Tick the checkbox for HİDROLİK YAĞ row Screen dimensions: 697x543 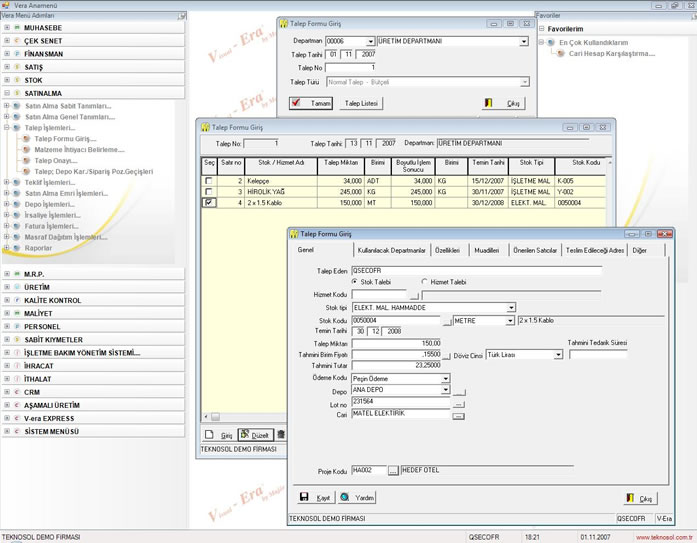(x=208, y=192)
